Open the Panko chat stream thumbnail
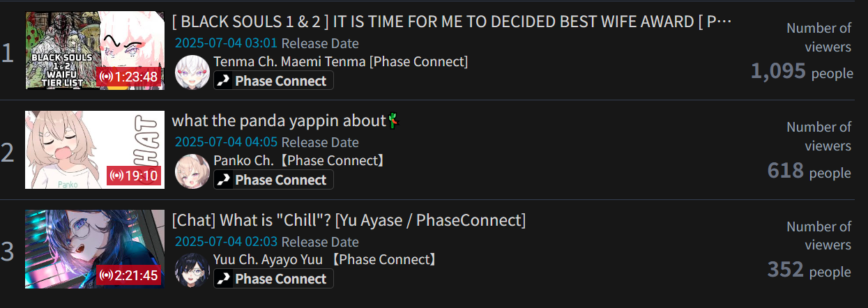 [95, 149]
